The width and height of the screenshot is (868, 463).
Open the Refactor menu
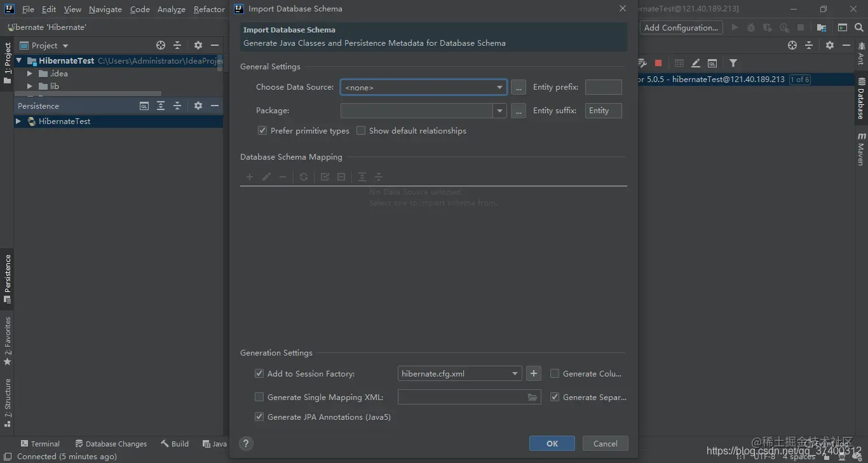pyautogui.click(x=209, y=9)
